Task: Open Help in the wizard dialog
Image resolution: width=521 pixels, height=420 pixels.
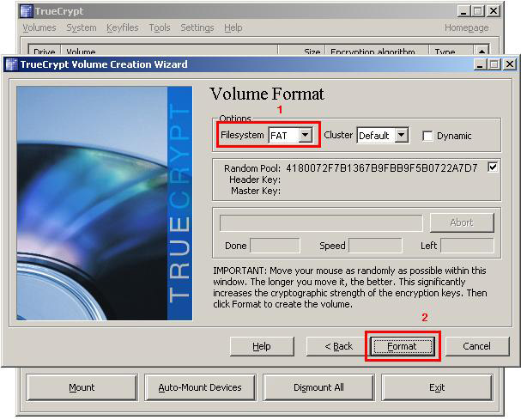Action: point(262,346)
